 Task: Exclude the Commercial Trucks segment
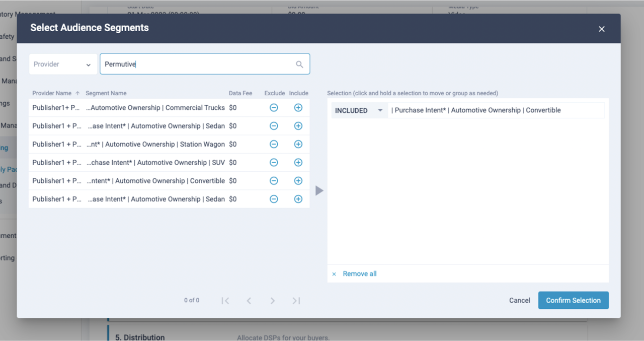tap(274, 108)
